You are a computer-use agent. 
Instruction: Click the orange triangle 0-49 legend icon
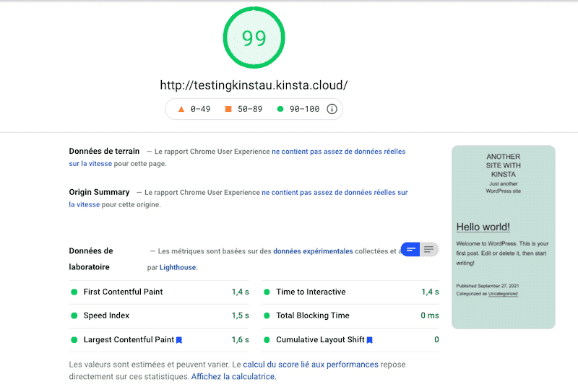pos(181,109)
